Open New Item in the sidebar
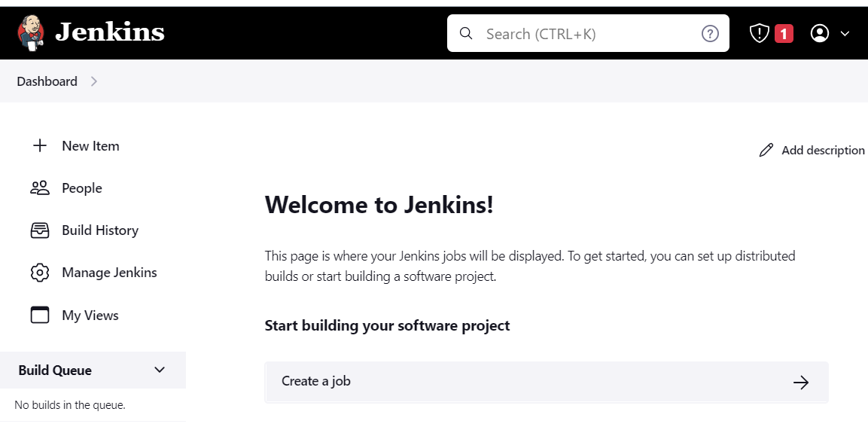 pyautogui.click(x=91, y=146)
